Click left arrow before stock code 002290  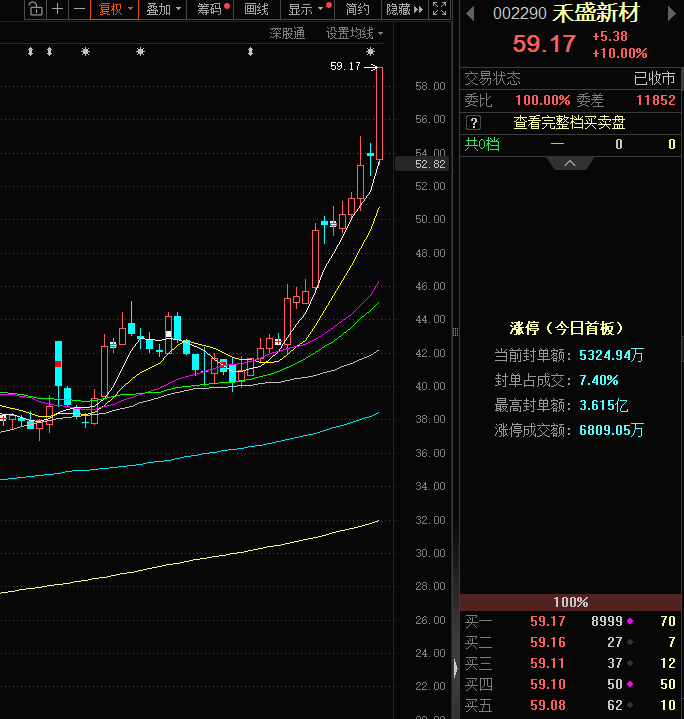click(x=470, y=14)
